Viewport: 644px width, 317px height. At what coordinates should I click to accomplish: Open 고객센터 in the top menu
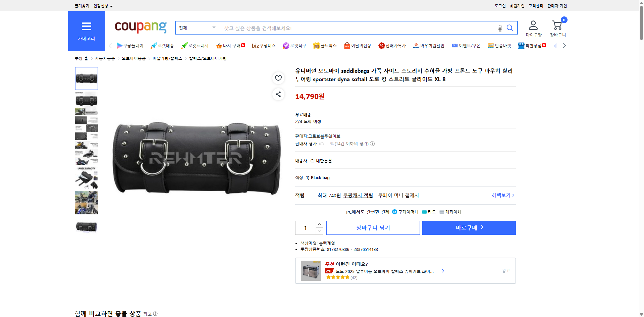[535, 6]
